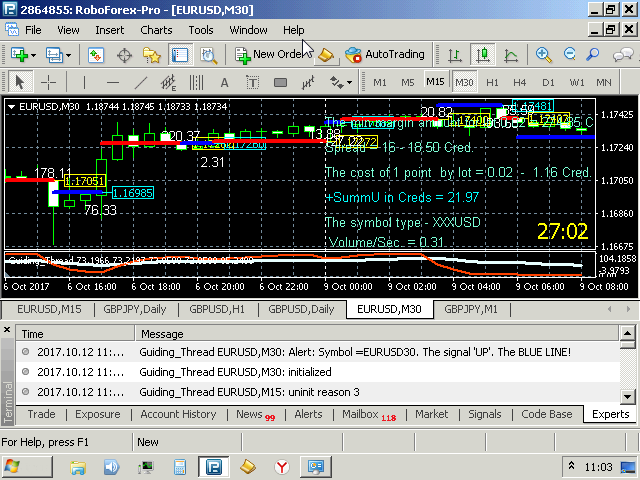Open the MetaEditor book icon
Image resolution: width=640 pixels, height=480 pixels.
[x=326, y=55]
